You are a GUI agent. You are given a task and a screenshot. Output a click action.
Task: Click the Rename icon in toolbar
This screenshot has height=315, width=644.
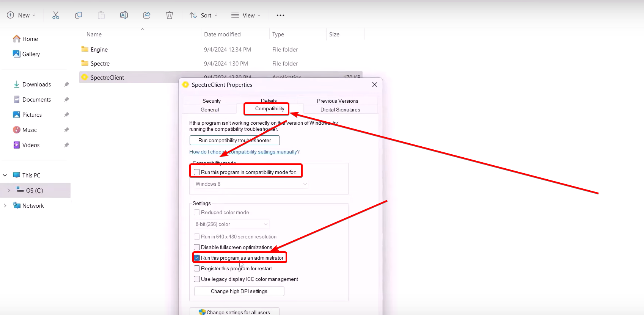(124, 15)
